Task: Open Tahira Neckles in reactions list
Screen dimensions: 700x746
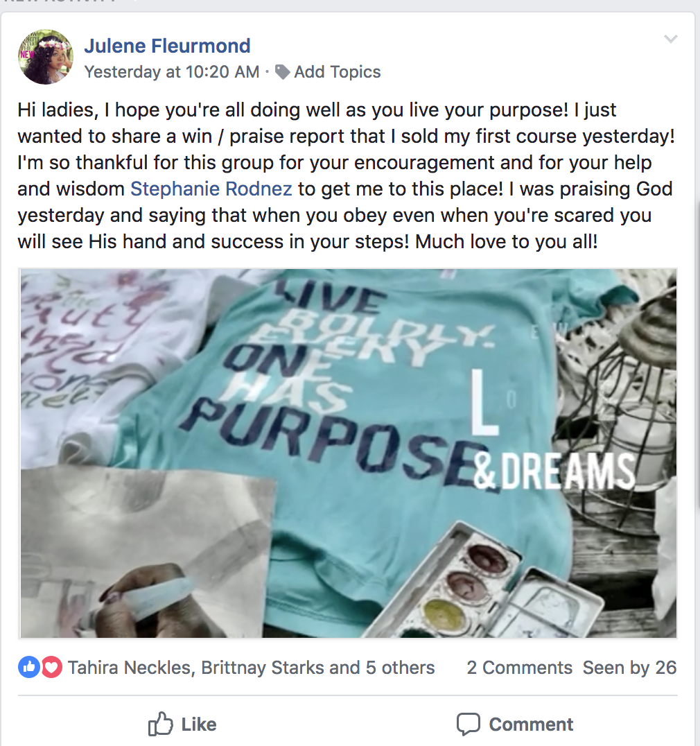Action: (130, 668)
